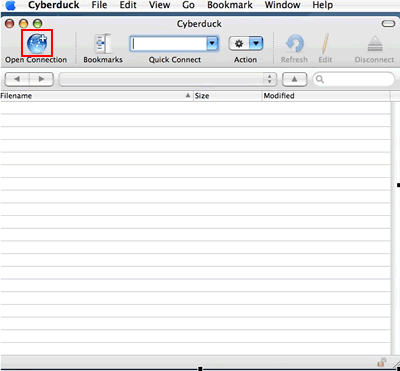Sort by the Filename column header
400x371 pixels.
tap(96, 96)
